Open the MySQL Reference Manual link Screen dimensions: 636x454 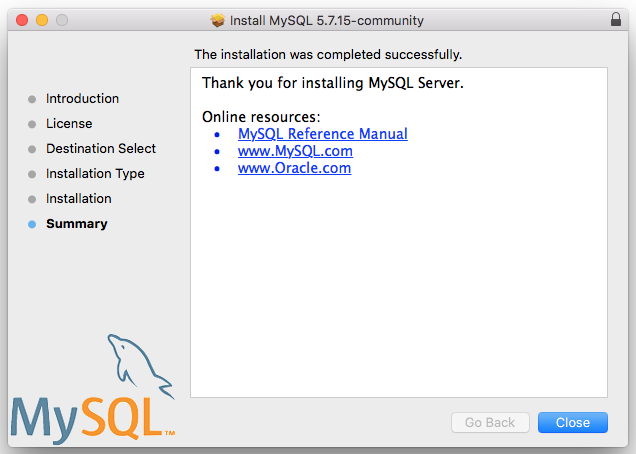[322, 134]
